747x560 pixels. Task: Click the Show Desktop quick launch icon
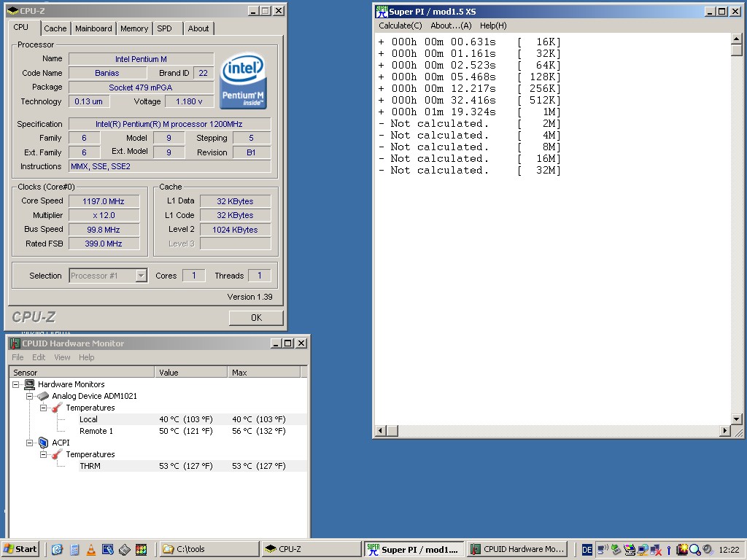57,550
